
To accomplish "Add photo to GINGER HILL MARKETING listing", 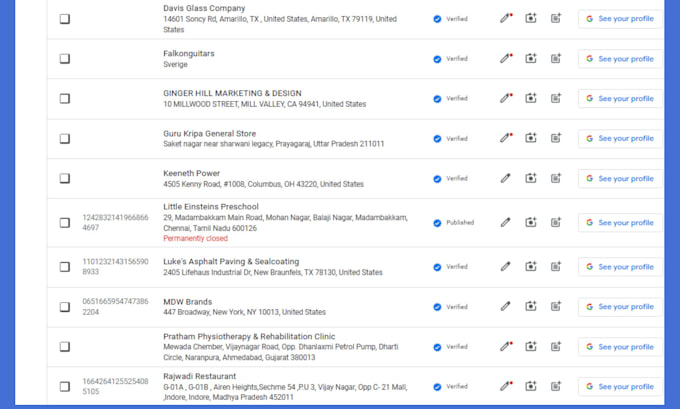I will [531, 98].
